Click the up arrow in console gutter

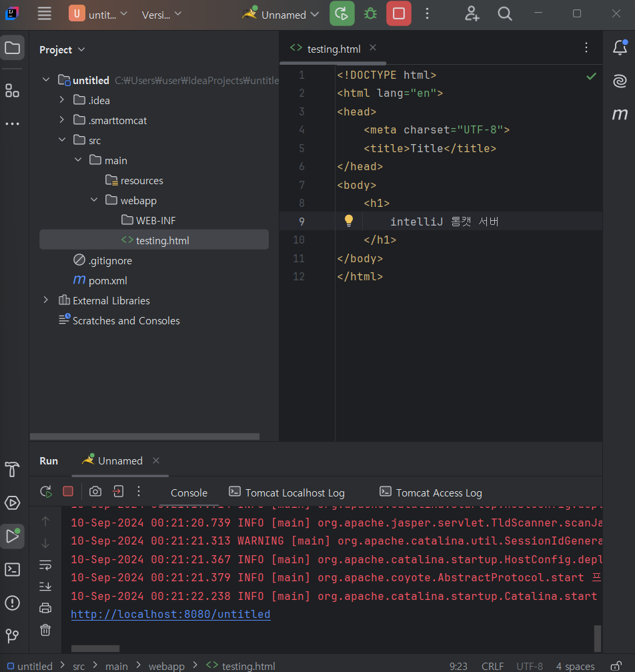[45, 521]
